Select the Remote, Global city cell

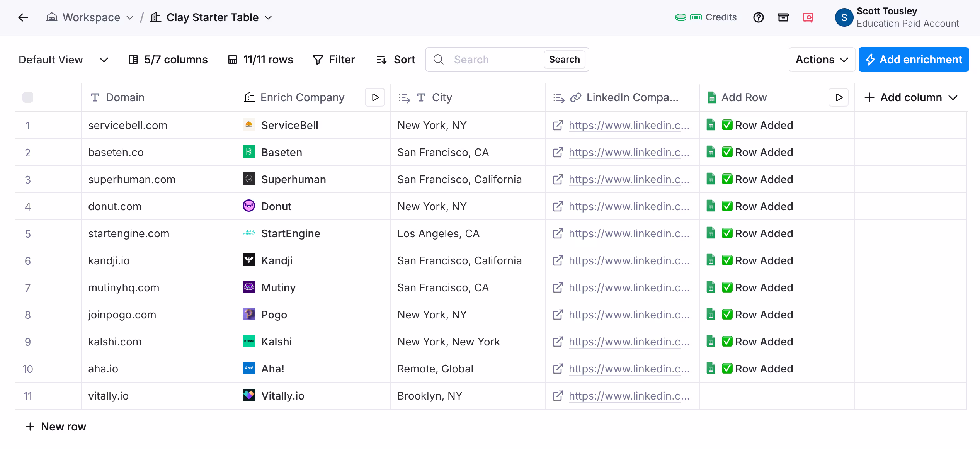(x=468, y=369)
